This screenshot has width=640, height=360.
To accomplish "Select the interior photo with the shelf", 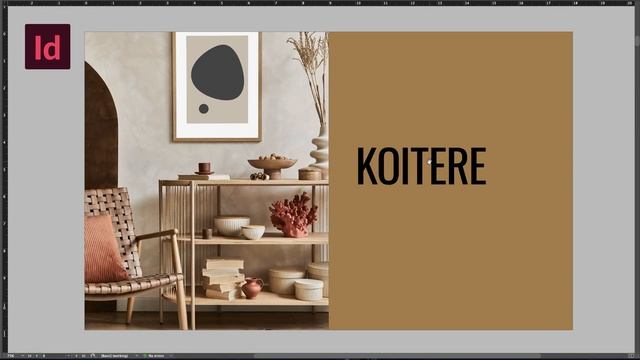I will click(x=207, y=180).
